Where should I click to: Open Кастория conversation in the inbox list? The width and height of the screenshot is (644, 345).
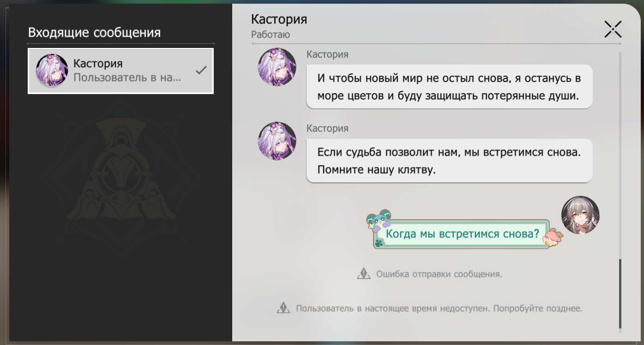(x=120, y=71)
